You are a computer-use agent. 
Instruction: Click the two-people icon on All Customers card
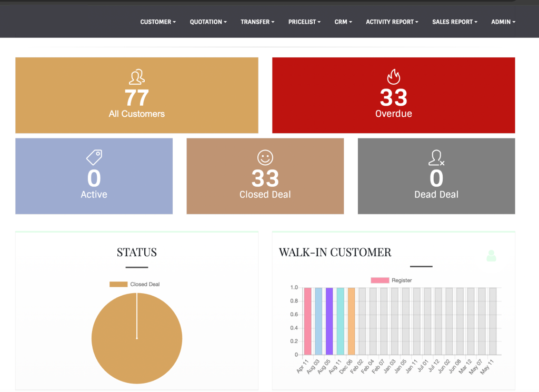[x=137, y=77]
